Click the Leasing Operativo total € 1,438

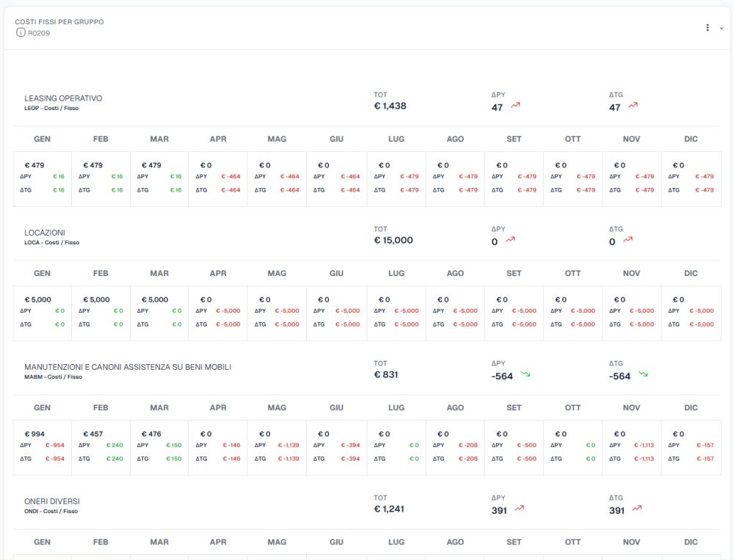[x=390, y=106]
